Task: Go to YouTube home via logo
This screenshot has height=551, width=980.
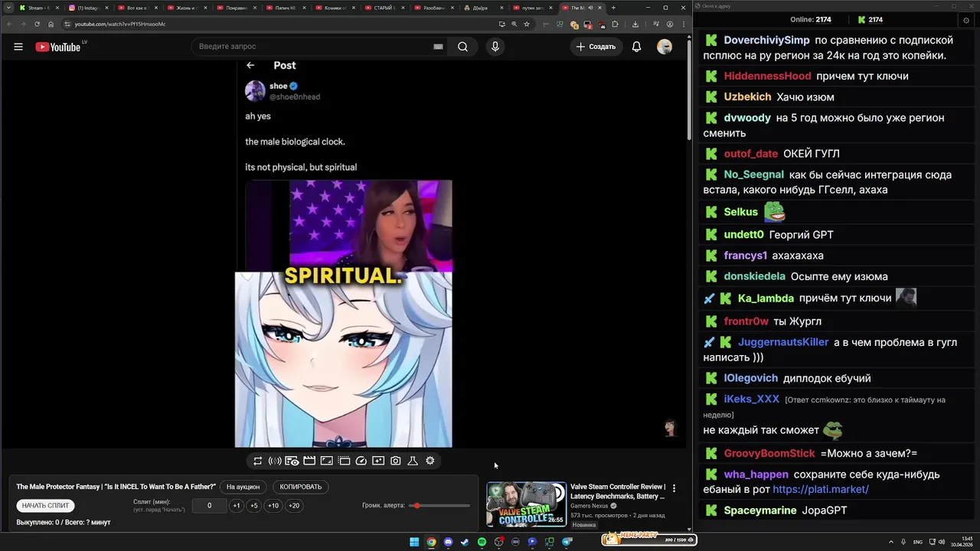Action: tap(57, 47)
